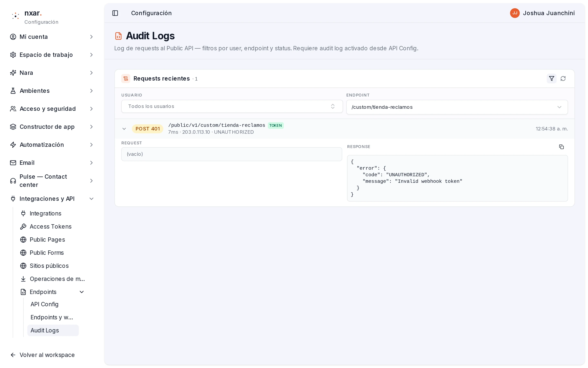The width and height of the screenshot is (588, 368).
Task: Click the 12:54:38 a. m. timestamp
Action: coord(551,129)
